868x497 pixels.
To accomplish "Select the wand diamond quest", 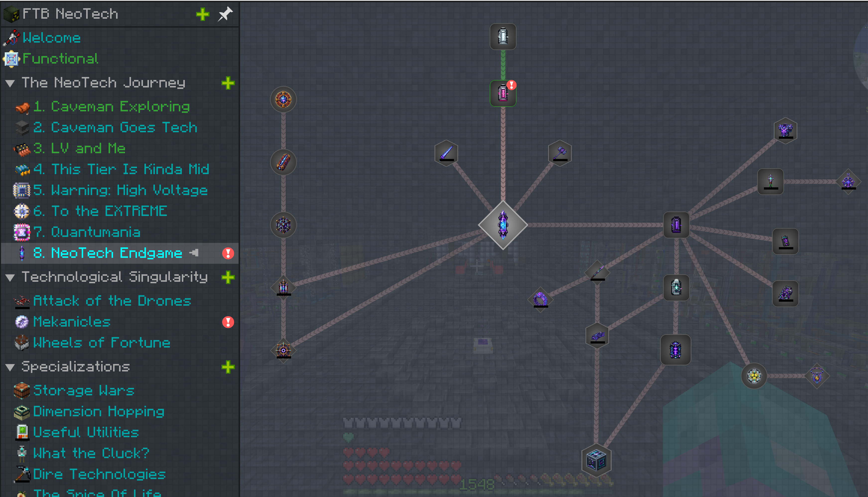I will (x=597, y=273).
